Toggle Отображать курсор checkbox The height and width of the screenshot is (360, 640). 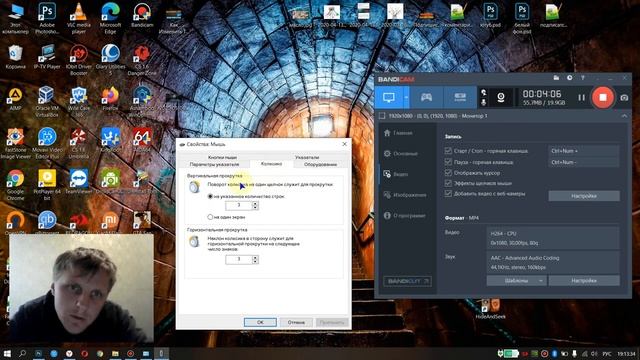click(x=448, y=173)
